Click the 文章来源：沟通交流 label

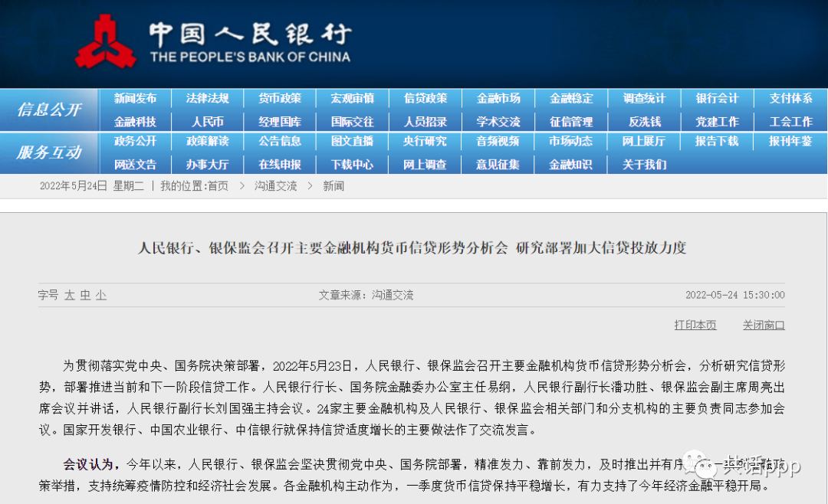(366, 295)
